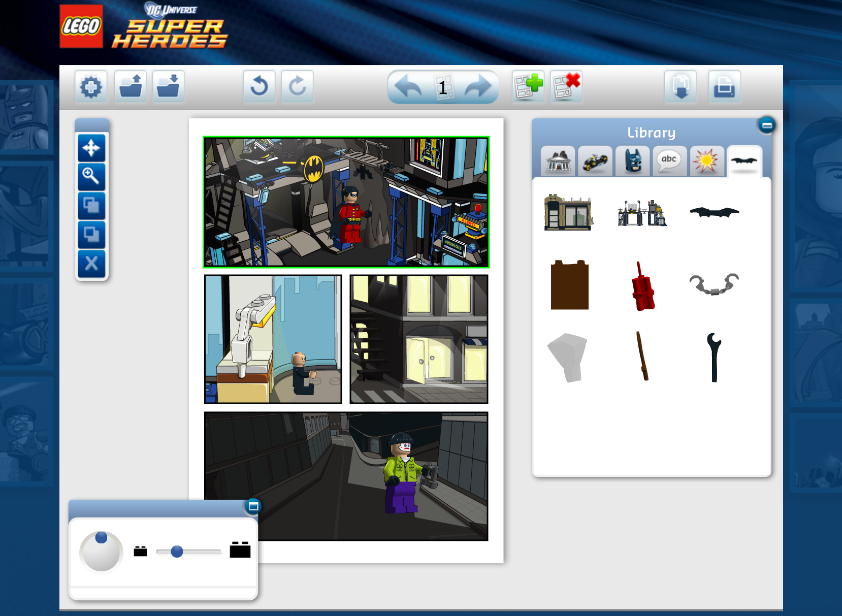Click the save-to-folder download icon
Image resolution: width=842 pixels, height=616 pixels.
[169, 87]
